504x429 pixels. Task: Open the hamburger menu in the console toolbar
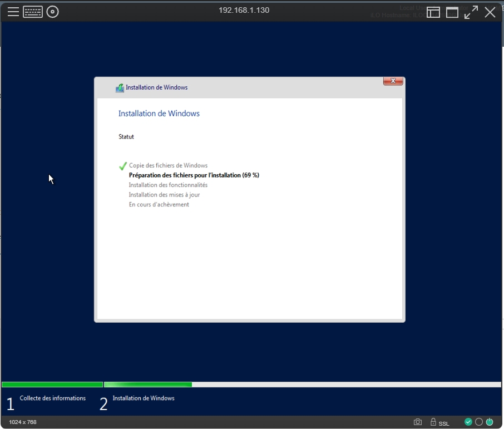click(x=13, y=12)
